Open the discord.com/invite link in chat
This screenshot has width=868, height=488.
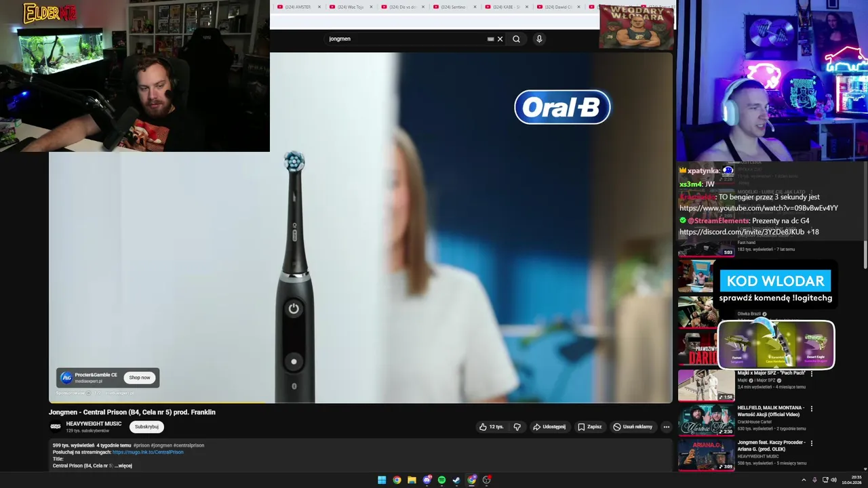point(742,232)
